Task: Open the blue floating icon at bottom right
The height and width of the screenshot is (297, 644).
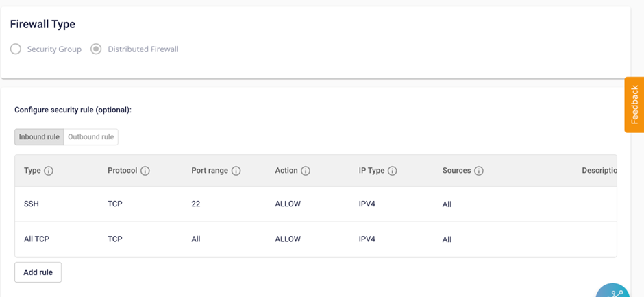Action: (615, 292)
